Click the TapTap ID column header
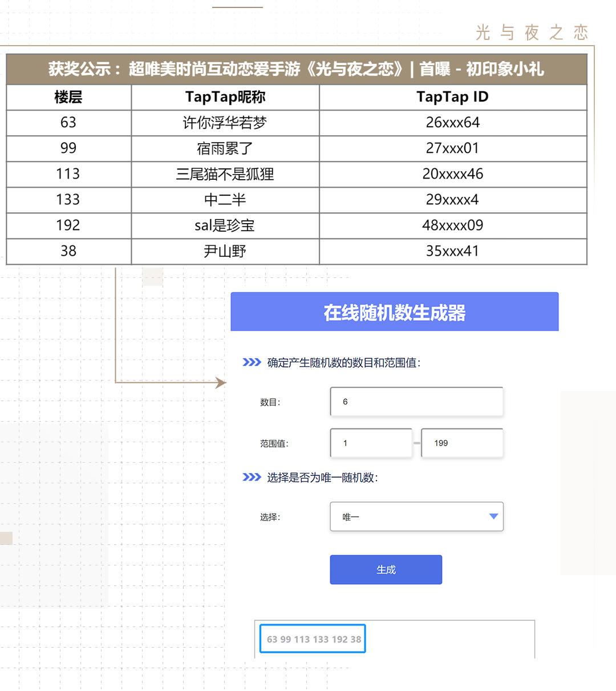Viewport: 616px width, 691px height. click(x=453, y=97)
